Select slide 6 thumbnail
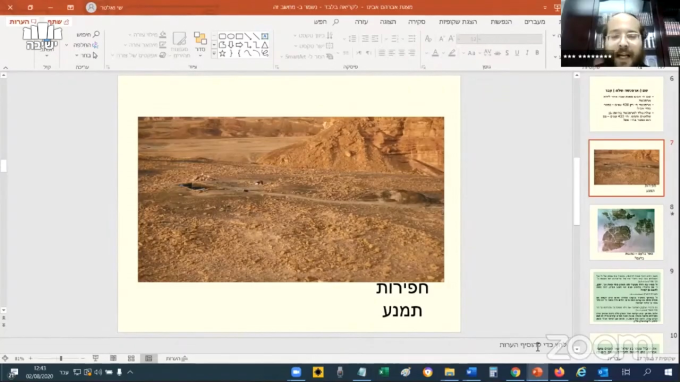The image size is (680, 382). pyautogui.click(x=626, y=104)
